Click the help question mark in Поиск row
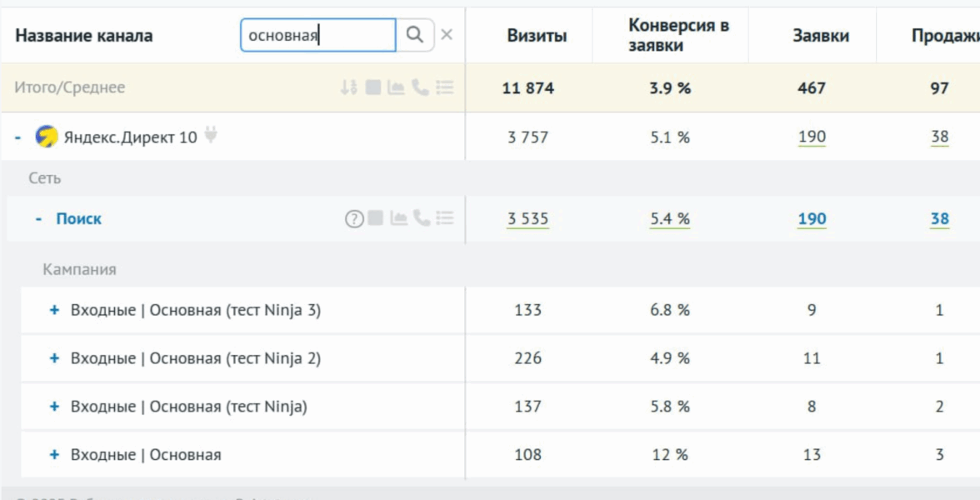 [354, 219]
